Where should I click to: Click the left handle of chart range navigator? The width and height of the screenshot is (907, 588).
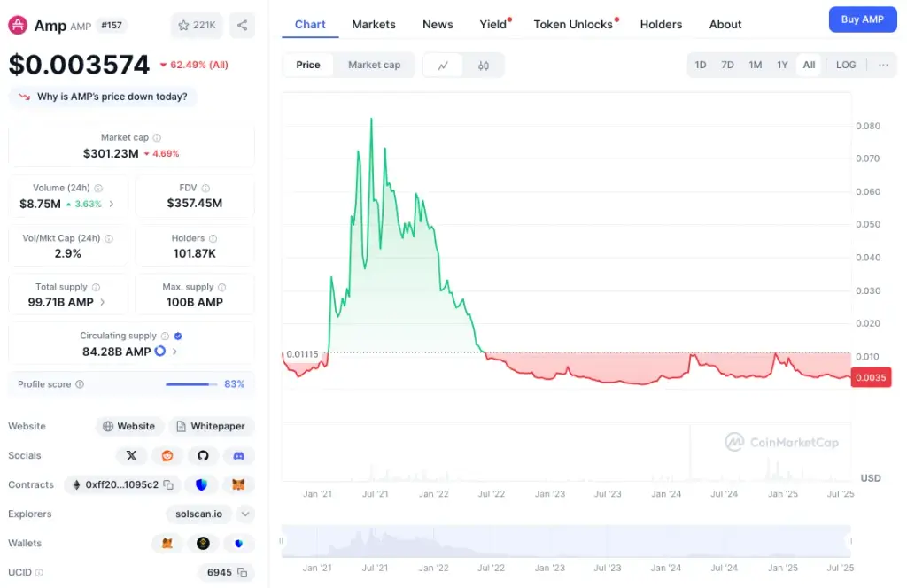[x=281, y=541]
